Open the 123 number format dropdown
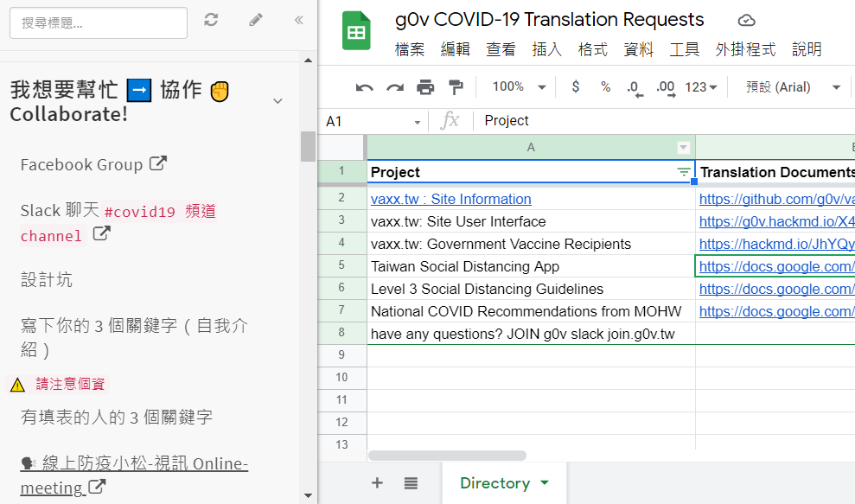Viewport: 855px width, 504px height. [701, 87]
